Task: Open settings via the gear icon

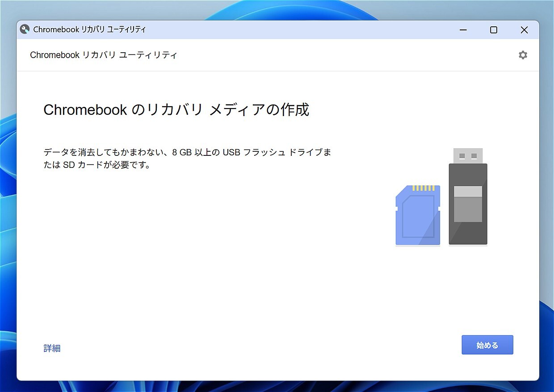Action: (x=523, y=55)
